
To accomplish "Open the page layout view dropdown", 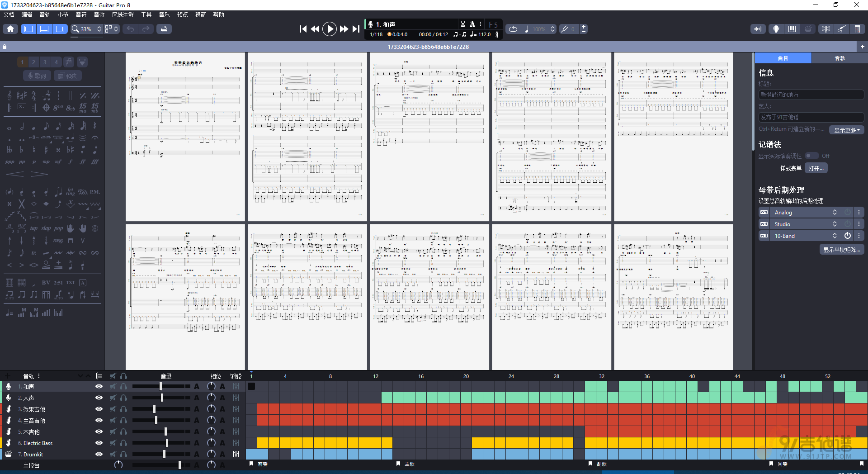I will point(111,29).
